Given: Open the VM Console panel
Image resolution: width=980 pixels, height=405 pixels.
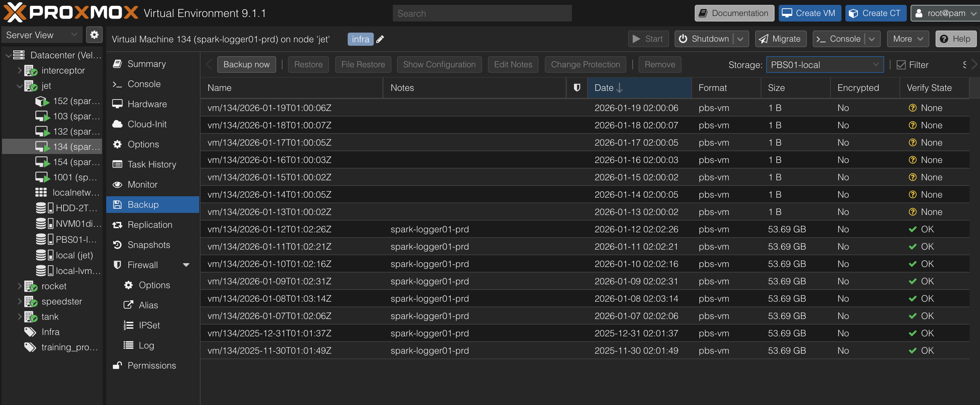Looking at the screenshot, I should [x=153, y=84].
